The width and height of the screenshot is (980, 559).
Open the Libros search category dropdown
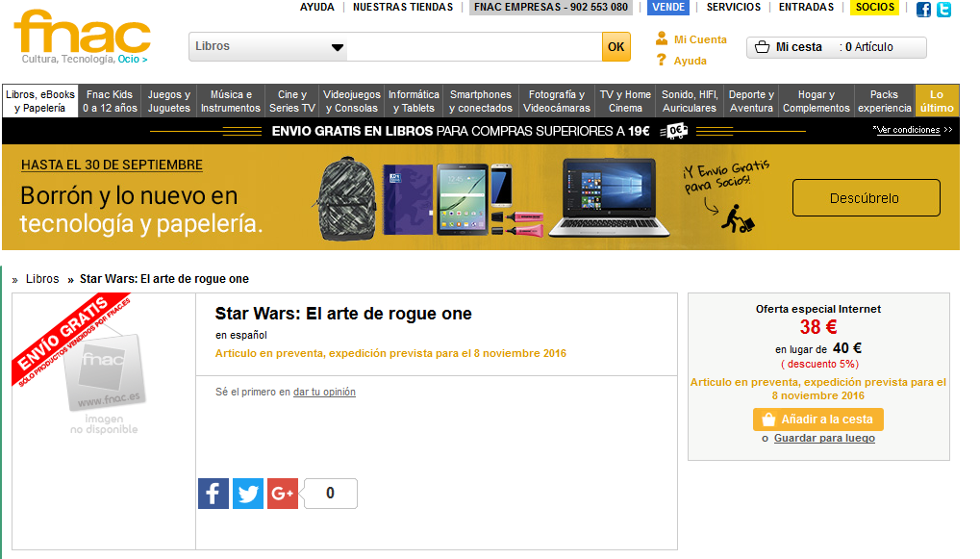(268, 47)
